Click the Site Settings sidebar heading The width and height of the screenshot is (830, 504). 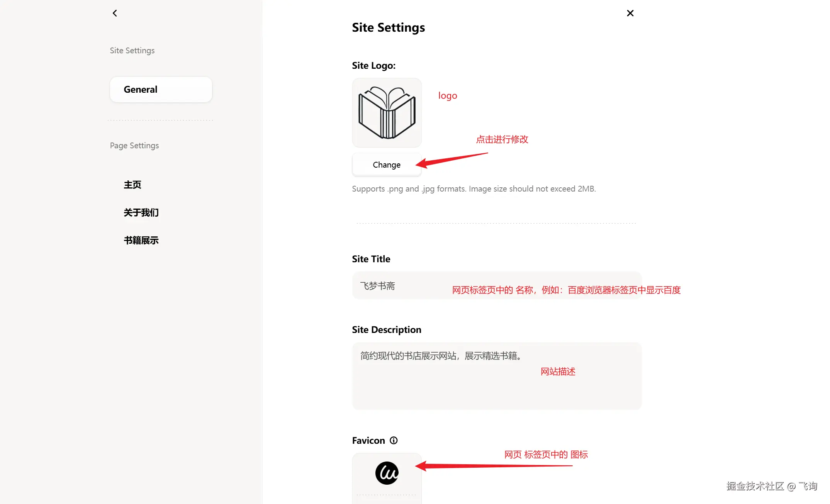coord(132,51)
